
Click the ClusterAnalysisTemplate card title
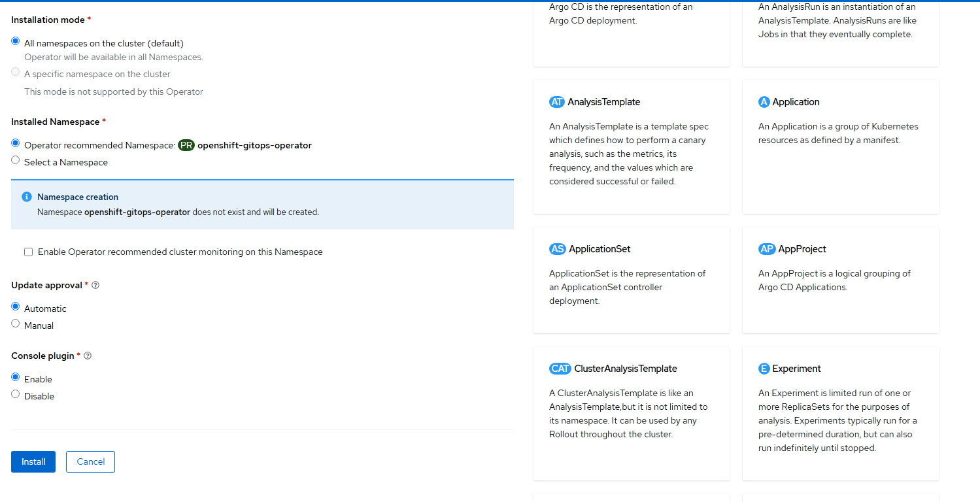point(626,369)
